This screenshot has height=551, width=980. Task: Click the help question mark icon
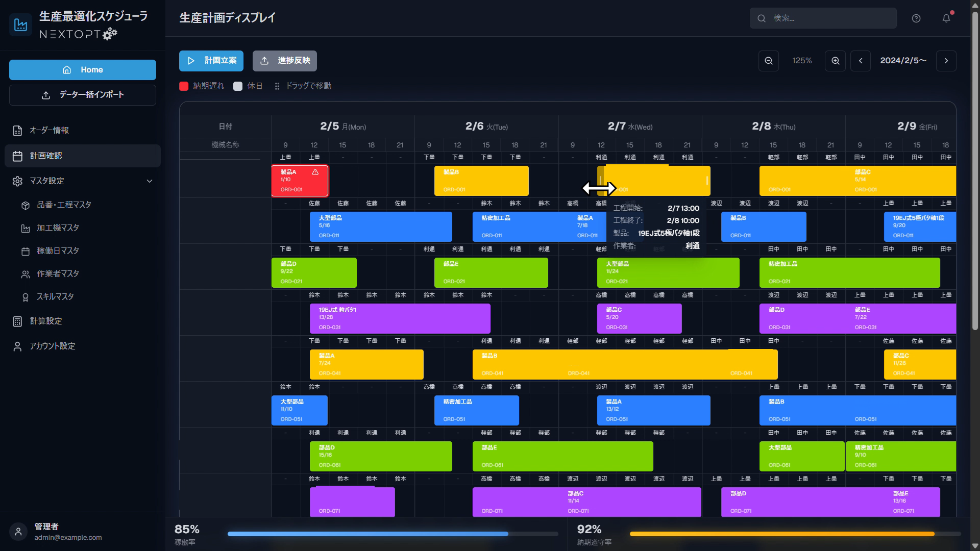(x=916, y=18)
